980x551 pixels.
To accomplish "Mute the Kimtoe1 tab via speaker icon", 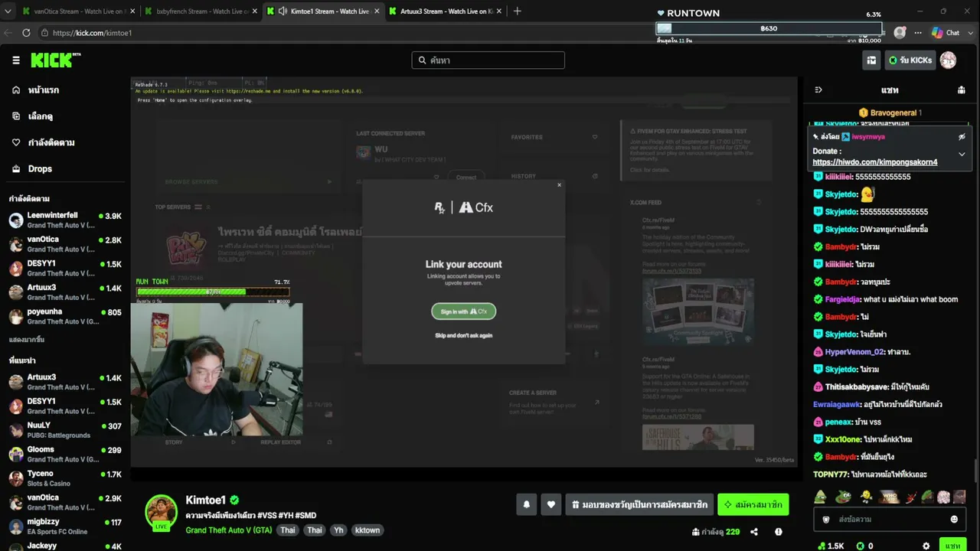I will [x=283, y=11].
